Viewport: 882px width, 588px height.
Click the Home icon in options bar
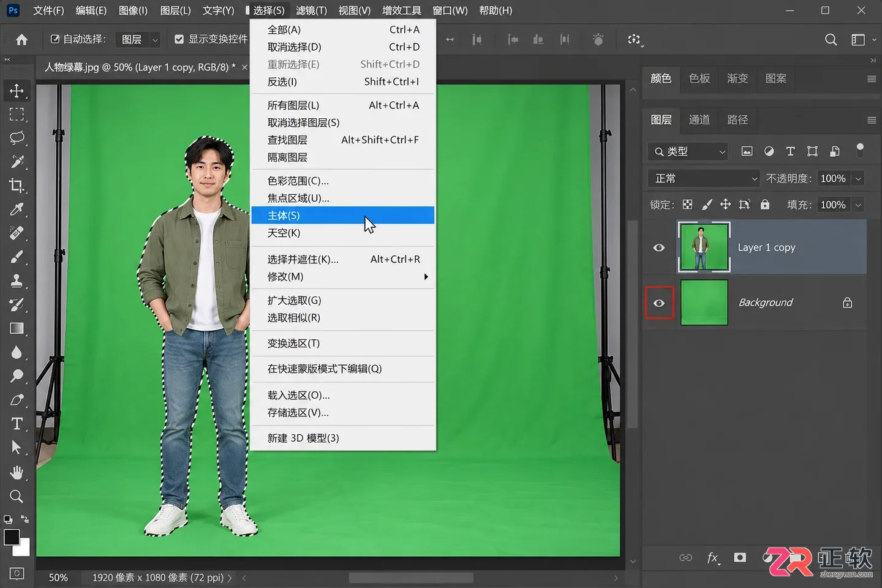pos(21,40)
